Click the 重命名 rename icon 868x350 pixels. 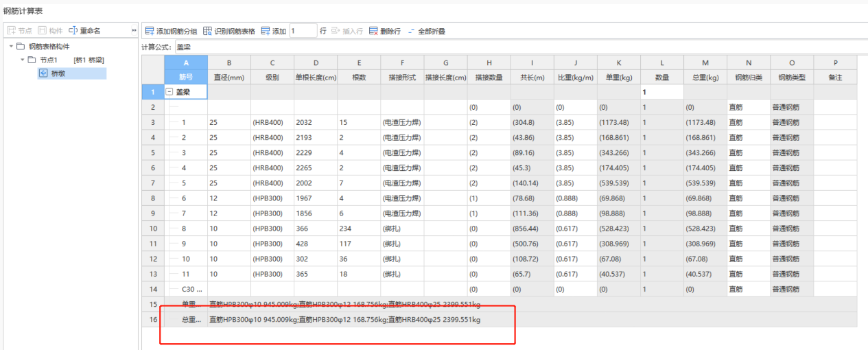pyautogui.click(x=73, y=31)
